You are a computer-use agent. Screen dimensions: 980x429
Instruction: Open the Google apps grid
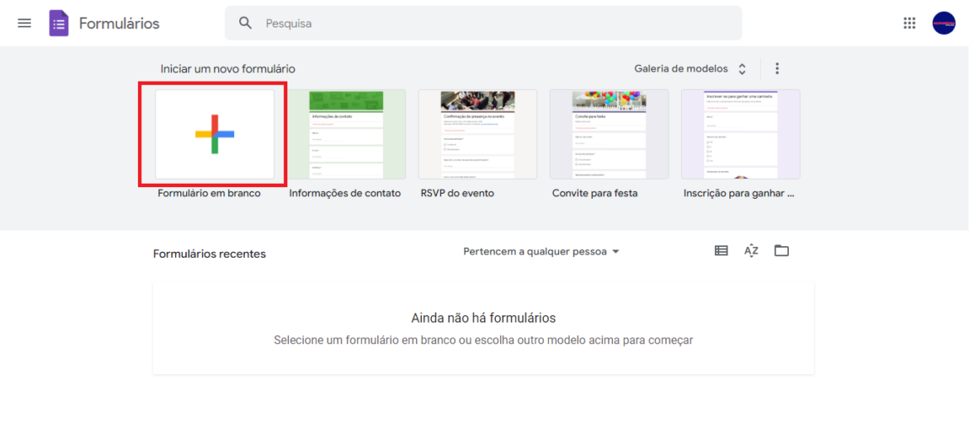click(x=909, y=23)
